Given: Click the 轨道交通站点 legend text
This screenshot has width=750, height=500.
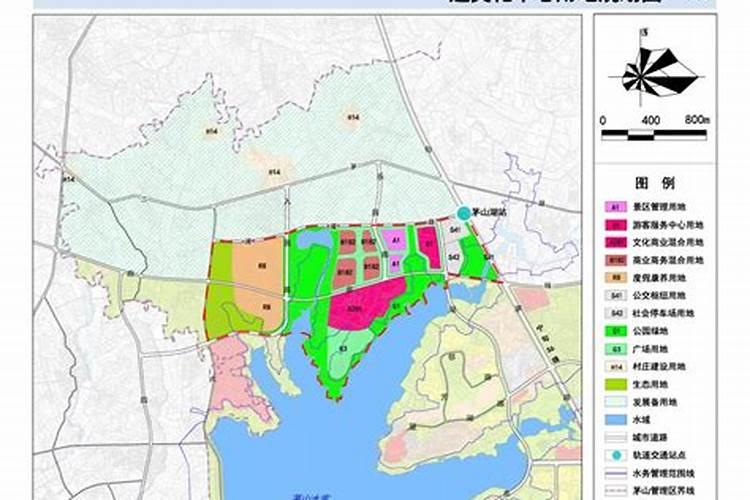Looking at the screenshot, I should (659, 455).
